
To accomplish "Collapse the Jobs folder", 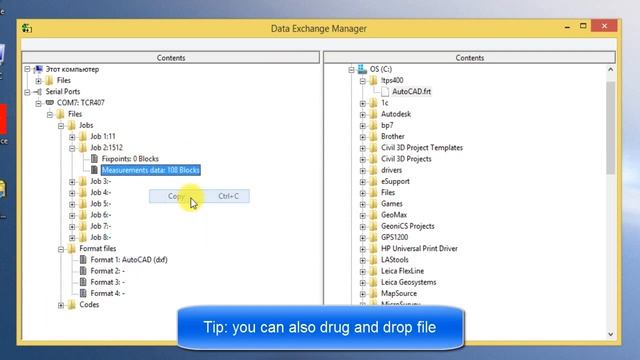I will (x=61, y=126).
